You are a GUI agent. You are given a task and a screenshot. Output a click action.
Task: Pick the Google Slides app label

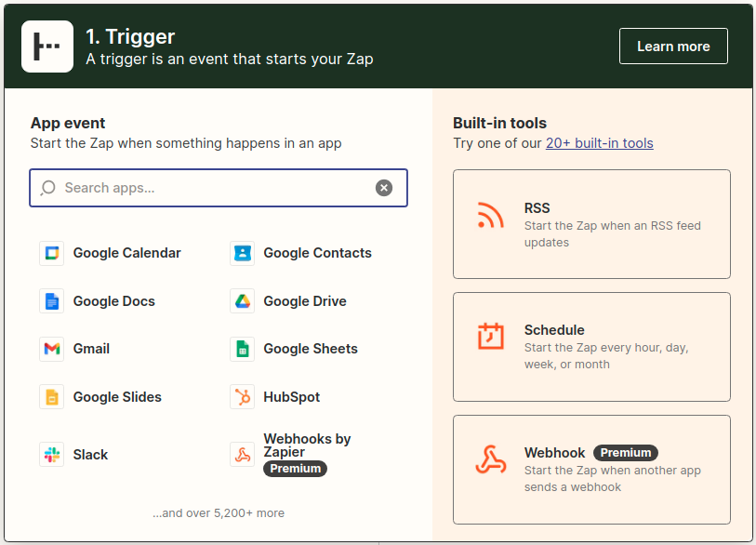coord(117,397)
